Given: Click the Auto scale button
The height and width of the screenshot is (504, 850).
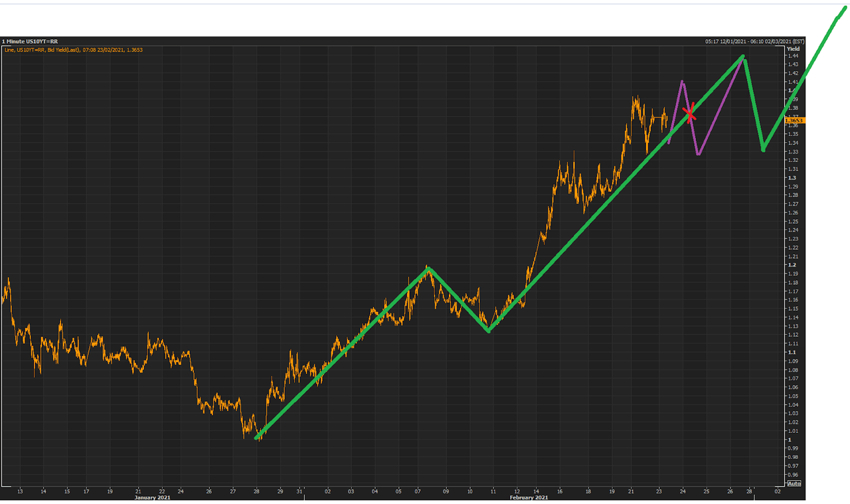Looking at the screenshot, I should (794, 483).
